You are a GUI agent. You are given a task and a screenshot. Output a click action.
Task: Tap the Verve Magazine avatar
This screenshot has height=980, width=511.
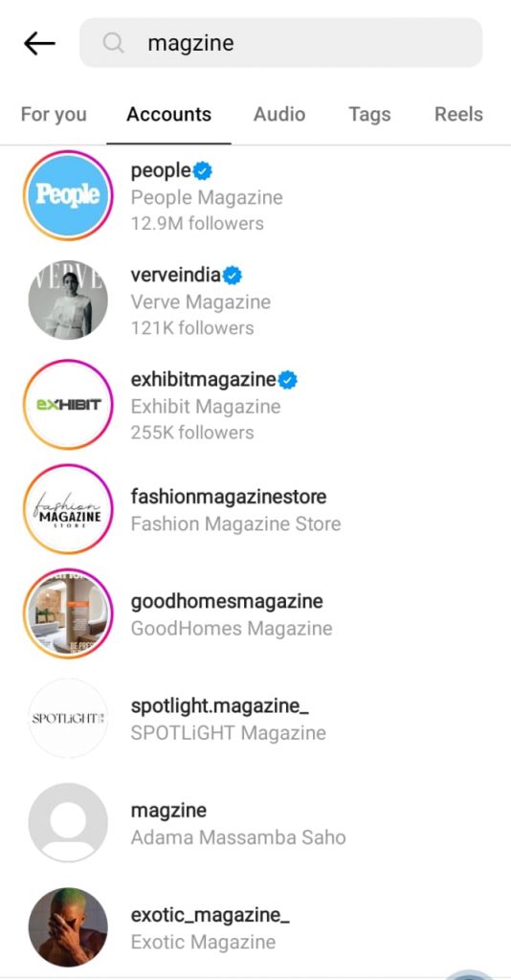click(68, 300)
